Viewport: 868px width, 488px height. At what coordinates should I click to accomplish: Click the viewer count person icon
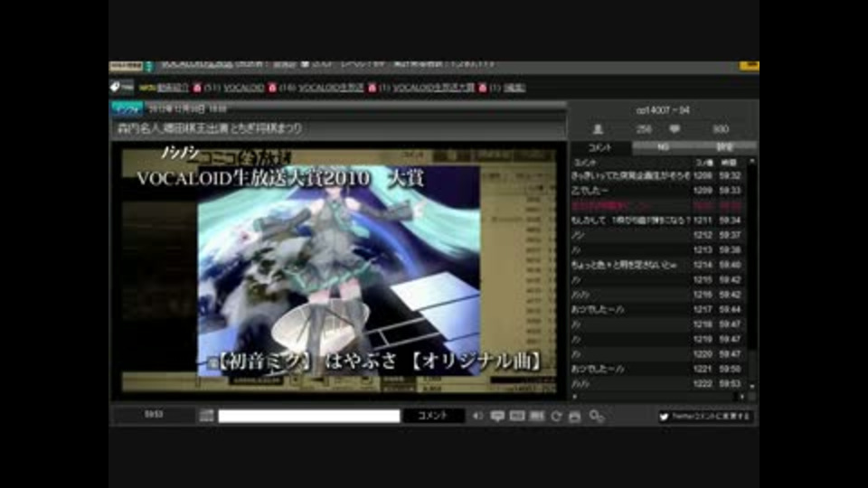click(598, 129)
